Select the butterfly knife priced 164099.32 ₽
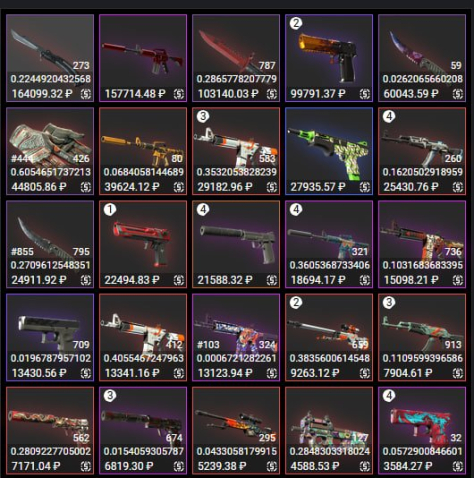The height and width of the screenshot is (478, 474). point(50,58)
